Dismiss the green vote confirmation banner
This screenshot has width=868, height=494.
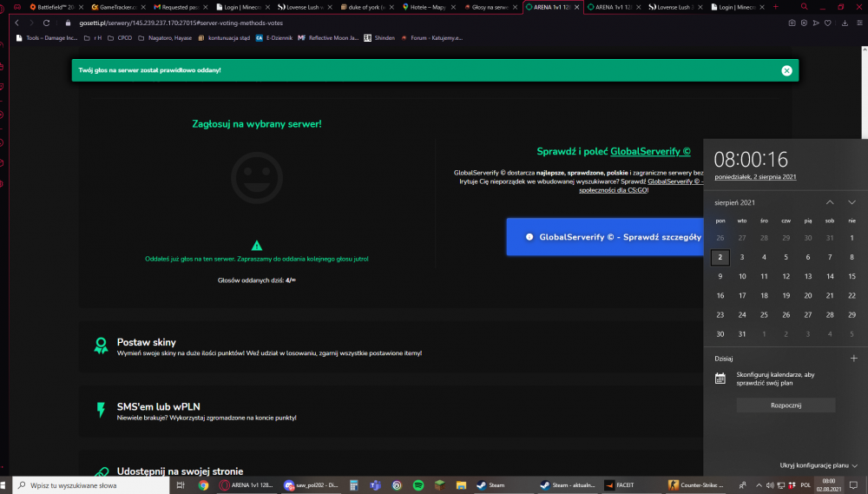point(786,70)
